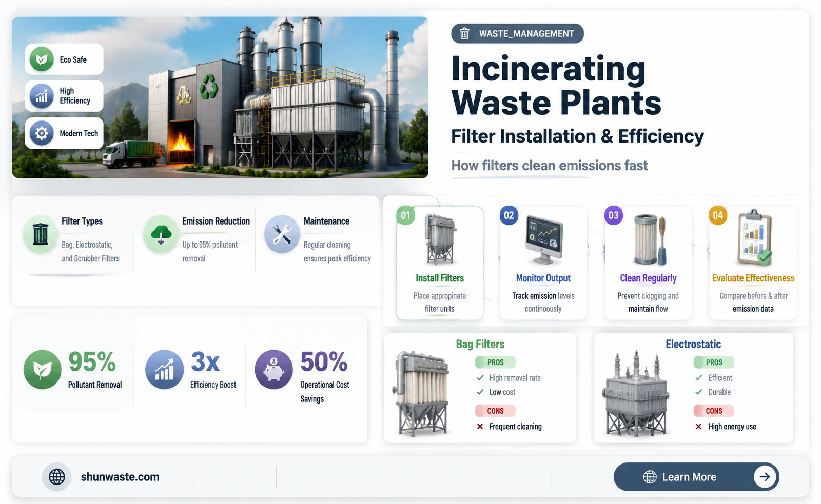
Task: Click the Install Filters unit illustration
Action: tap(440, 239)
